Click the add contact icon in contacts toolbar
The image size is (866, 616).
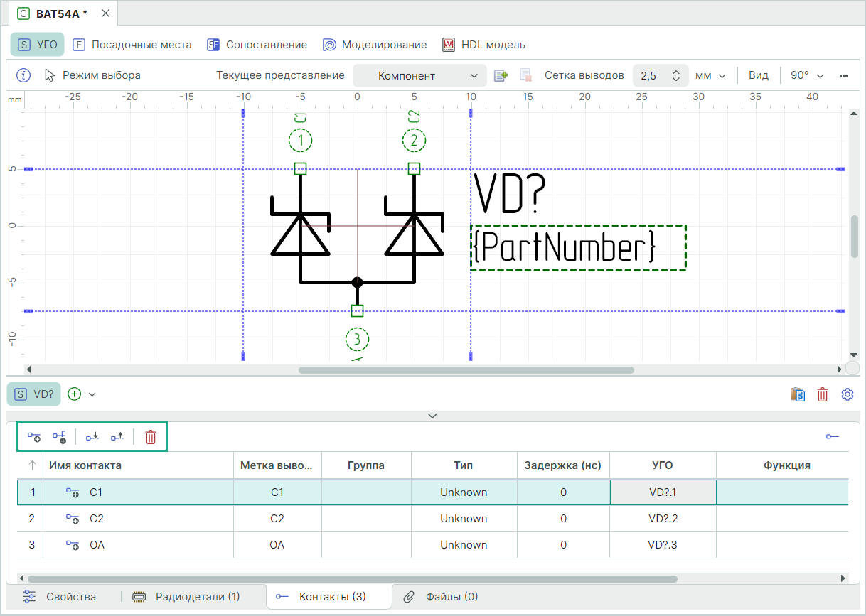click(x=34, y=437)
